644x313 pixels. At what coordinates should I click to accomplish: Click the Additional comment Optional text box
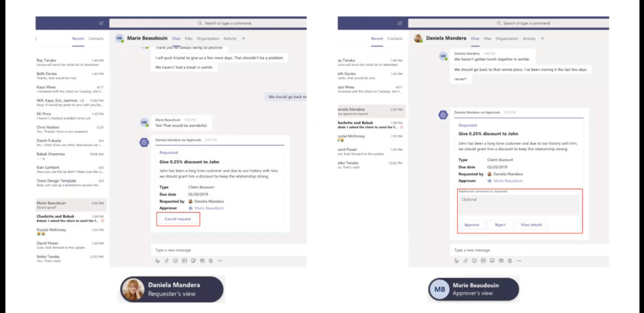pos(519,205)
